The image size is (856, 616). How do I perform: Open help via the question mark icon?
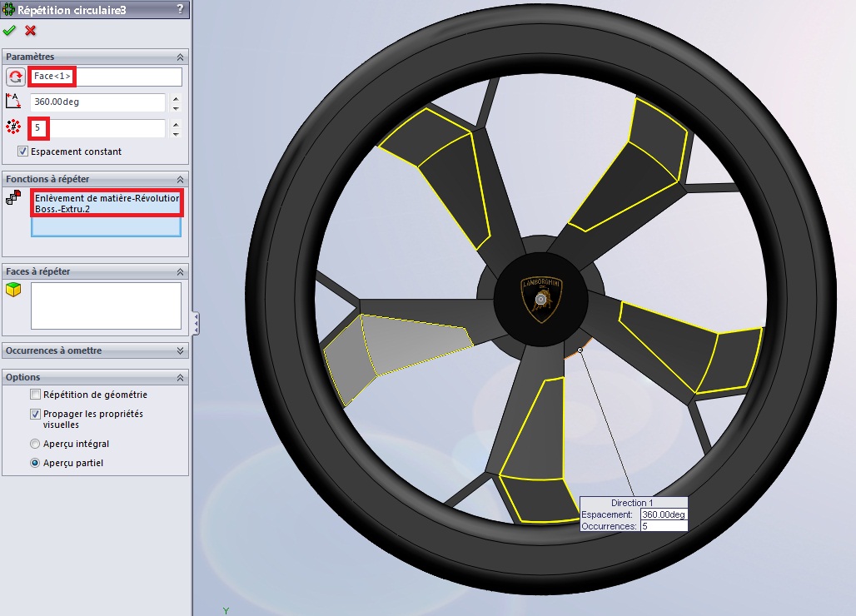(x=181, y=9)
